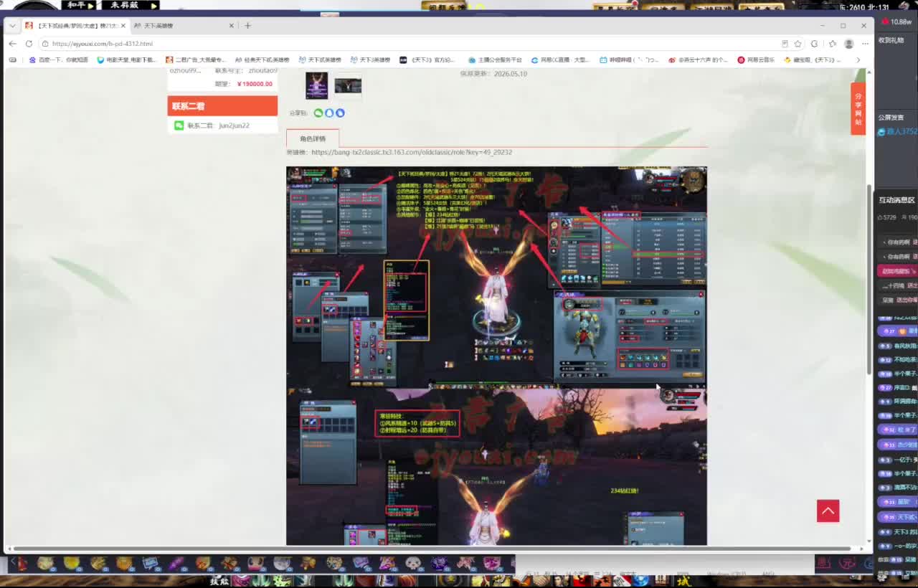Image resolution: width=918 pixels, height=588 pixels.
Task: Open the 电影天堂 bookmark
Action: tap(126, 60)
